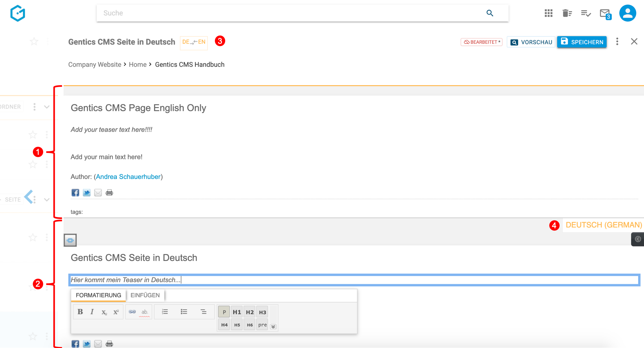Apply the H5 heading style
This screenshot has height=348, width=644.
click(x=237, y=325)
